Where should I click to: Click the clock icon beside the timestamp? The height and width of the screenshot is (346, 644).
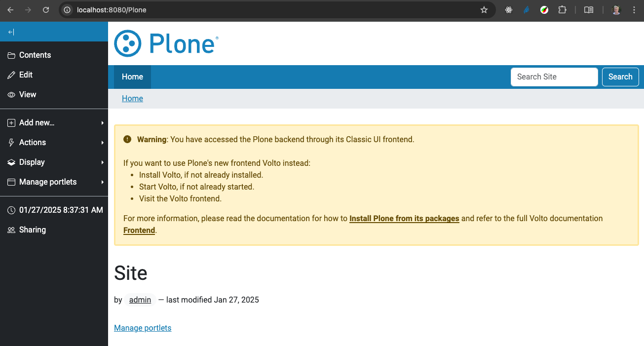pos(11,210)
